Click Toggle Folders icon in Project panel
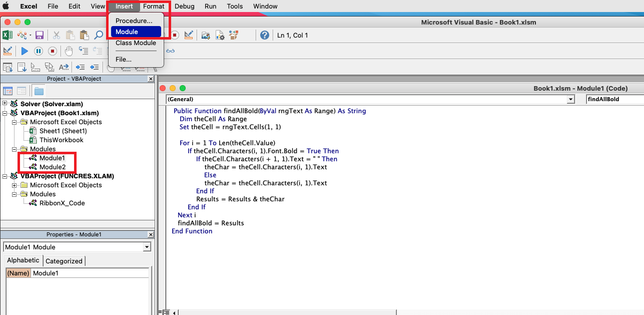644x315 pixels. click(x=39, y=91)
